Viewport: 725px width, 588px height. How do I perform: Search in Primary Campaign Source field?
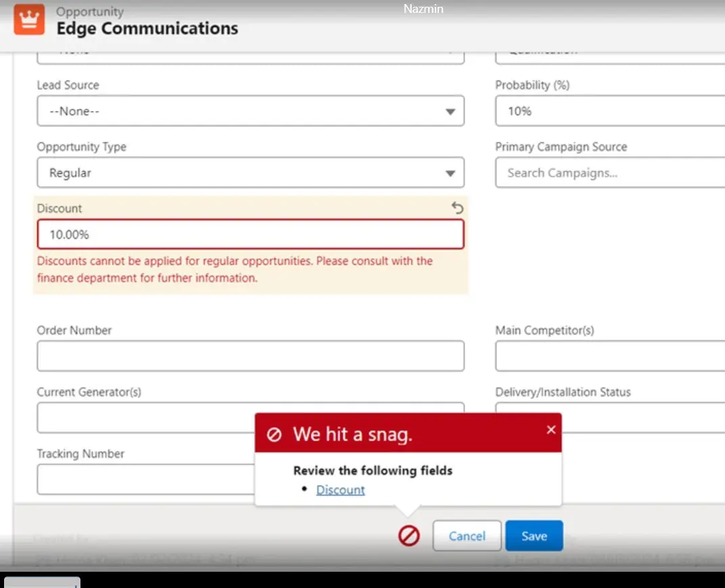pyautogui.click(x=609, y=173)
